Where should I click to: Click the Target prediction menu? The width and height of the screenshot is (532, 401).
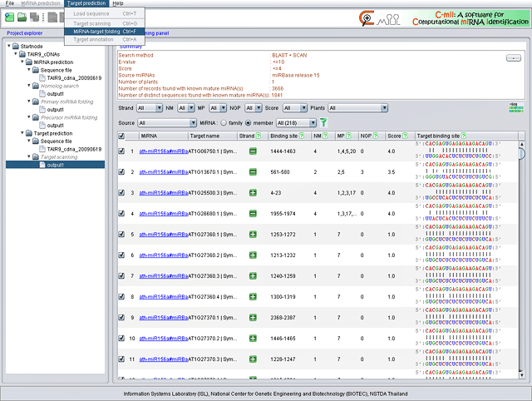coord(86,3)
